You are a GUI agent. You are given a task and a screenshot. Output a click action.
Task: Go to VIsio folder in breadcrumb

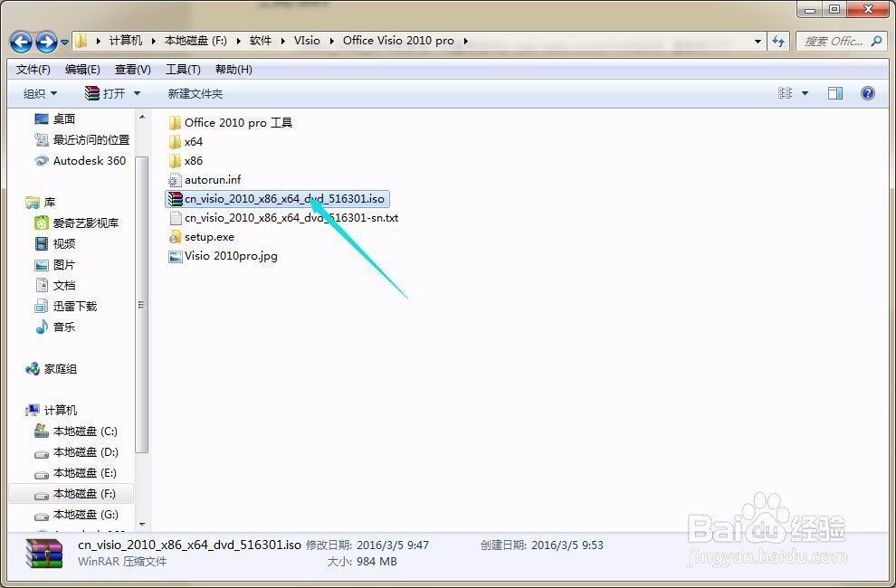click(307, 41)
